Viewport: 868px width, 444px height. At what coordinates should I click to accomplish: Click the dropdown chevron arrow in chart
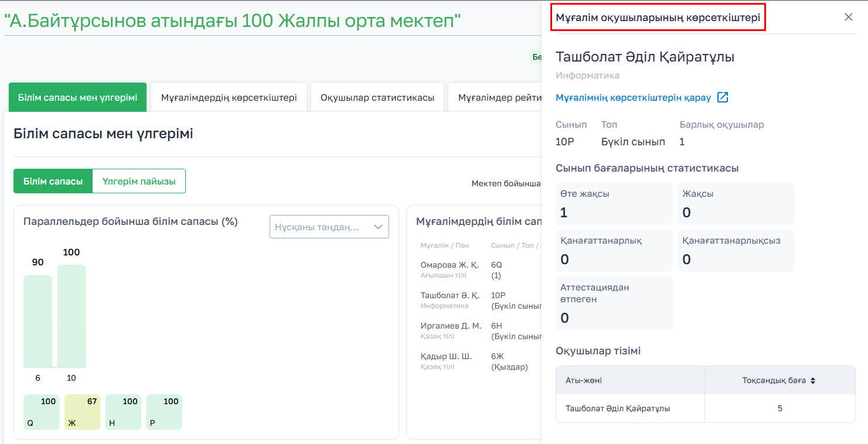(378, 227)
